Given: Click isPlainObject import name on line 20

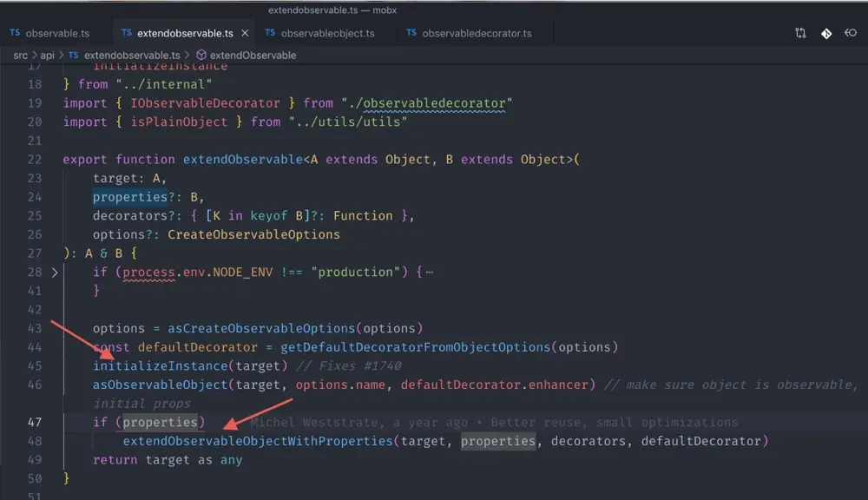Looking at the screenshot, I should click(x=179, y=122).
